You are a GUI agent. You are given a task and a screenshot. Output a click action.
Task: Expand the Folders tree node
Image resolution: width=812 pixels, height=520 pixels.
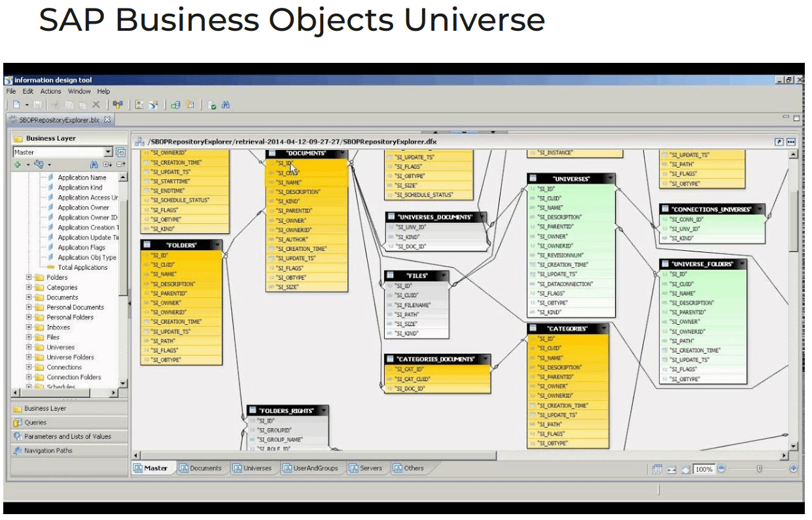click(29, 277)
